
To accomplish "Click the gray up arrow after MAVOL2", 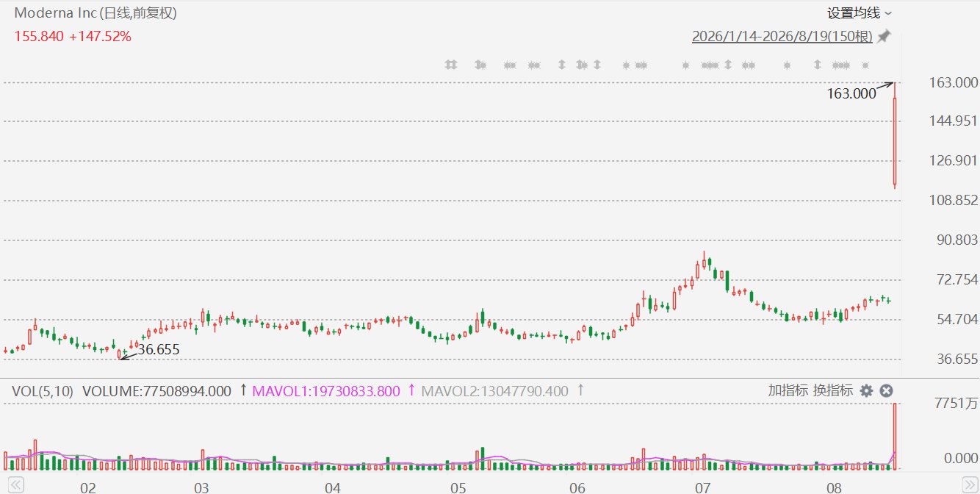I will click(x=580, y=390).
